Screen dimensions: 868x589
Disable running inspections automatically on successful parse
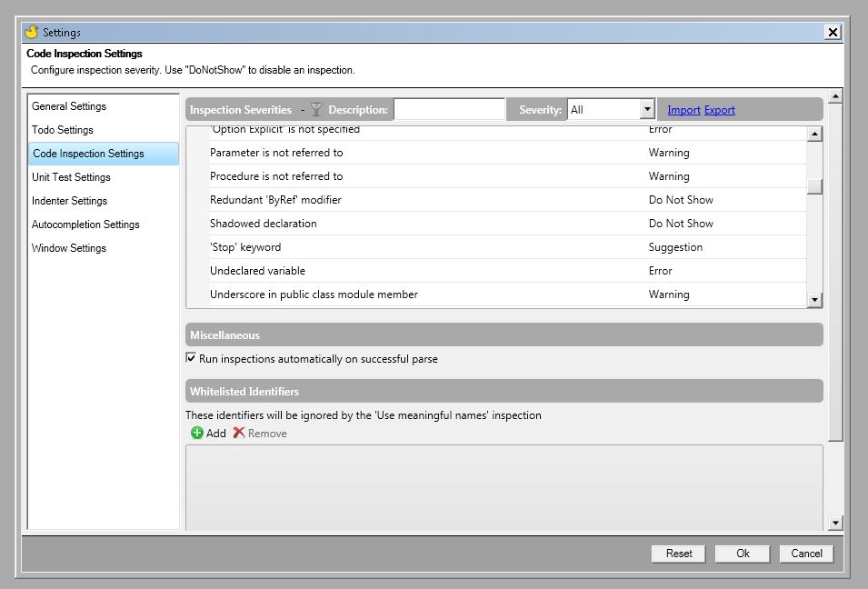point(191,358)
